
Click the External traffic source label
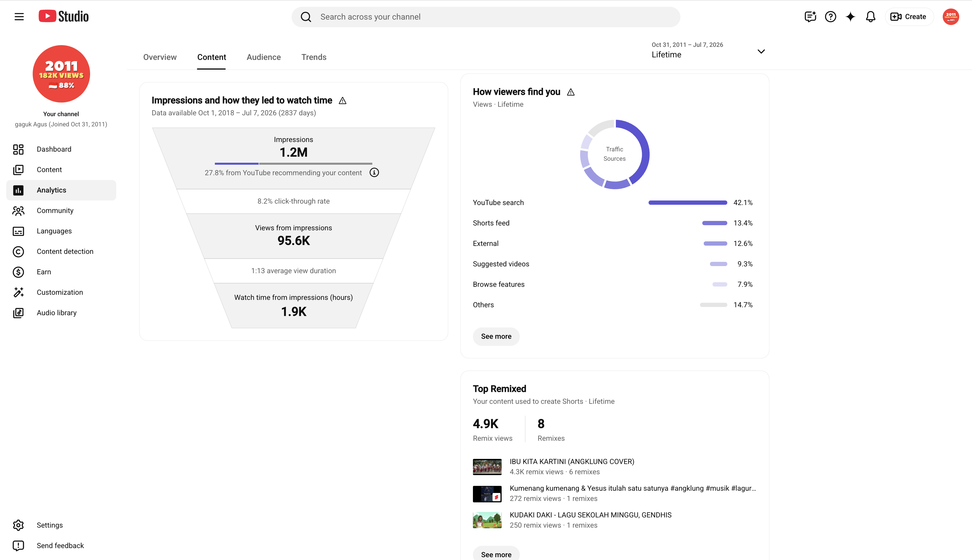coord(485,243)
